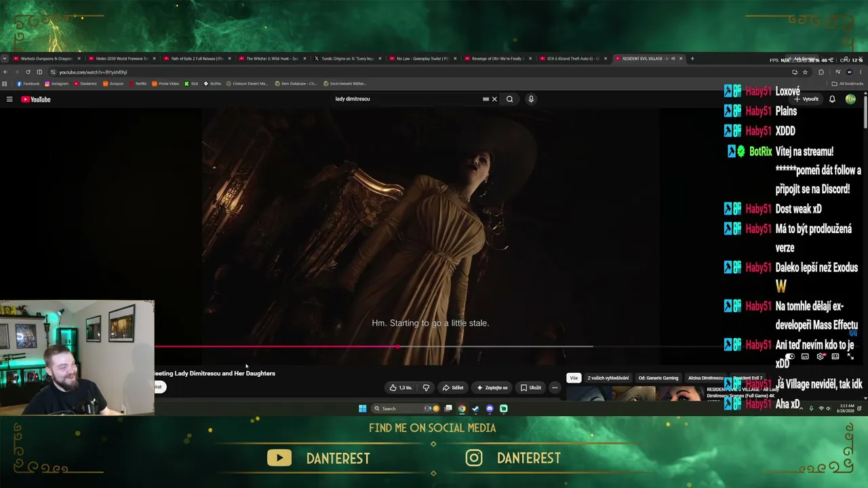Switch to Path of Exile 2 tab
The image size is (868, 488).
(197, 58)
